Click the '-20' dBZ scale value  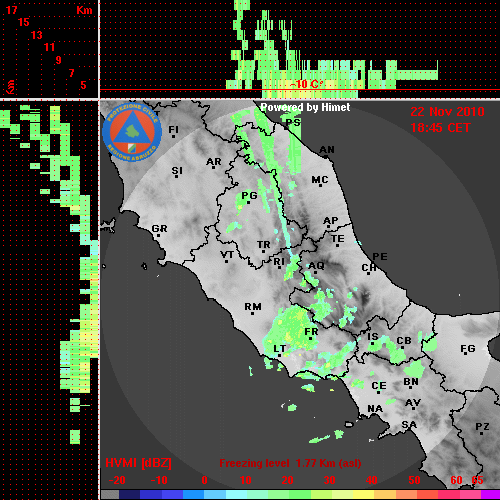[x=117, y=480]
